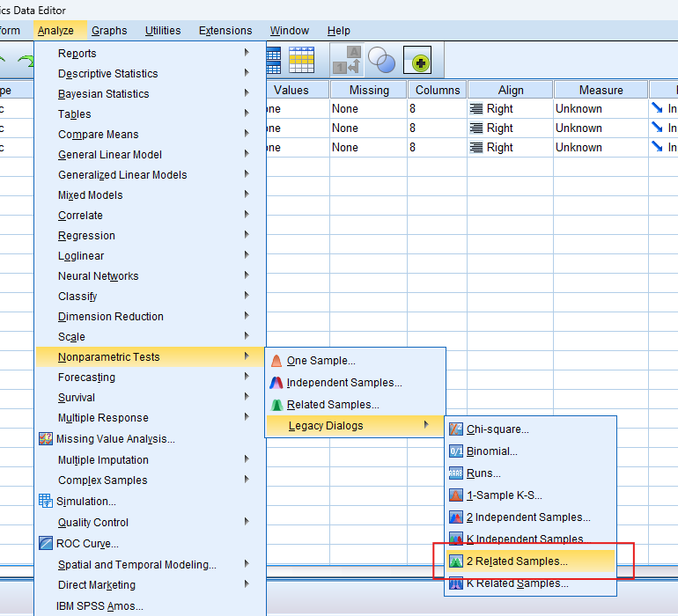Open the ROC Curve dialog
This screenshot has width=678, height=616.
point(87,544)
